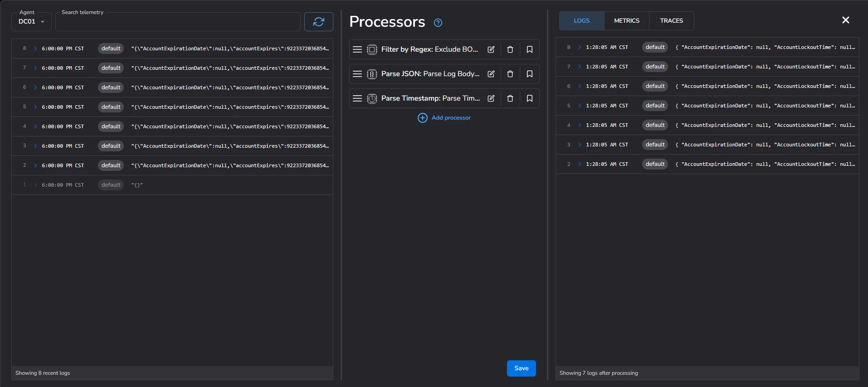Expand processed 1:28:05 AM log row 2
The image size is (868, 387).
click(579, 164)
